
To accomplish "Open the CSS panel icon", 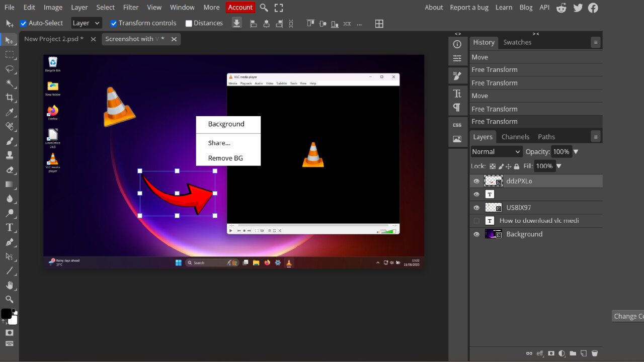I will (457, 125).
